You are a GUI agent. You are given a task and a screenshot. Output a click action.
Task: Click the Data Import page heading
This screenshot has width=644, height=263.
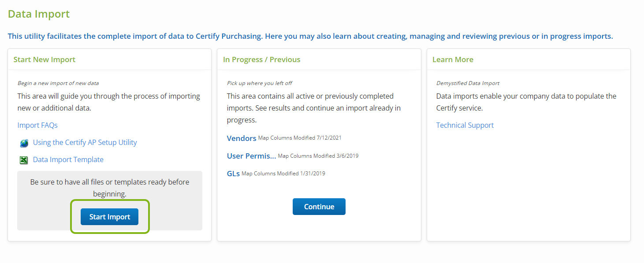pos(39,14)
